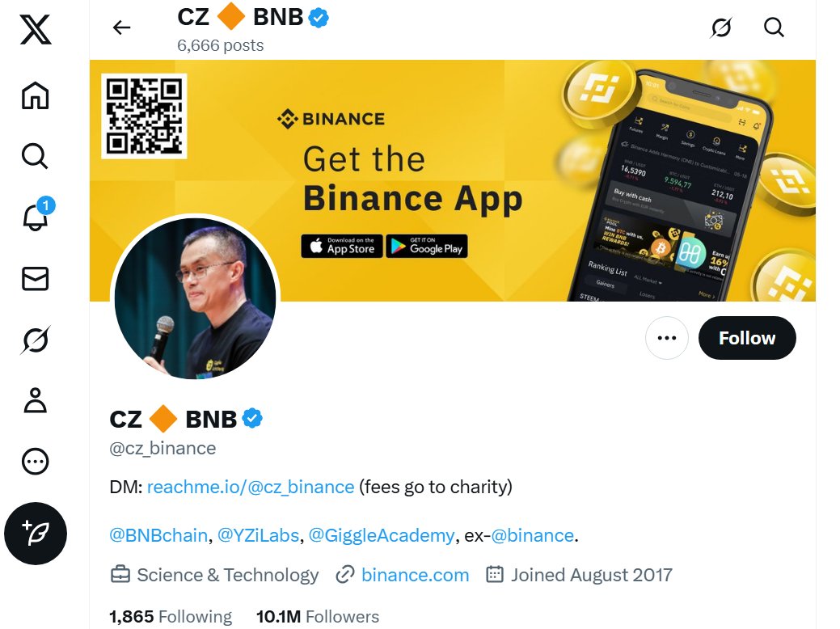This screenshot has height=629, width=840.
Task: View 10.1M Followers list
Action: pyautogui.click(x=318, y=617)
